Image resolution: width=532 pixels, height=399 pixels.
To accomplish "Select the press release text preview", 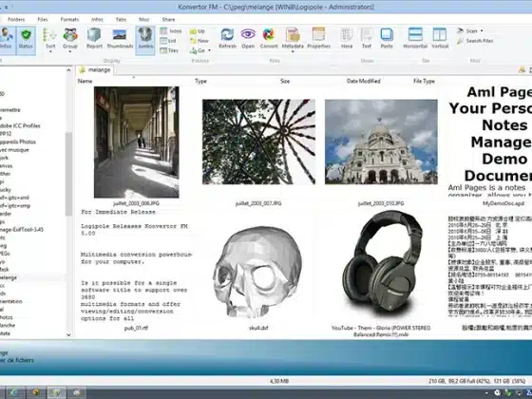I will (137, 265).
